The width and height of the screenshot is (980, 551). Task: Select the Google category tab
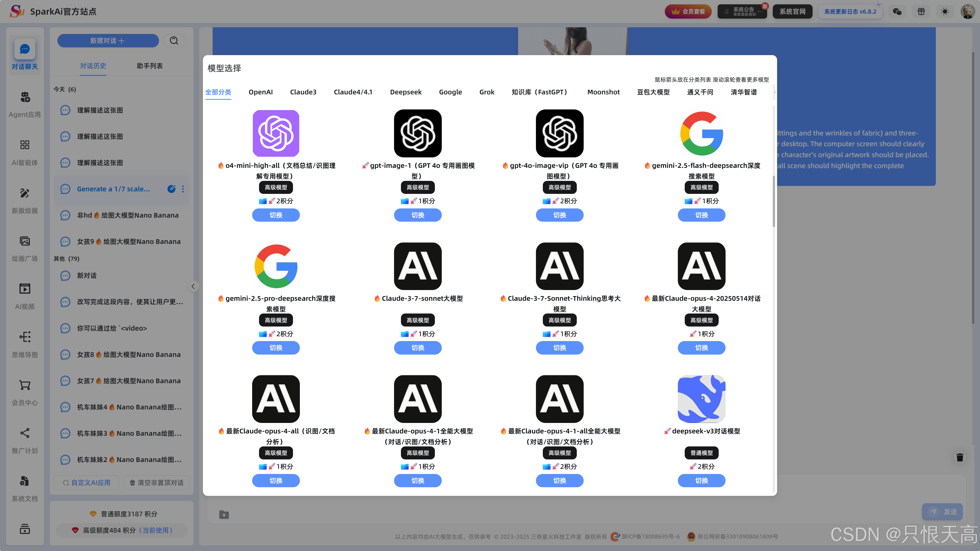tap(450, 92)
